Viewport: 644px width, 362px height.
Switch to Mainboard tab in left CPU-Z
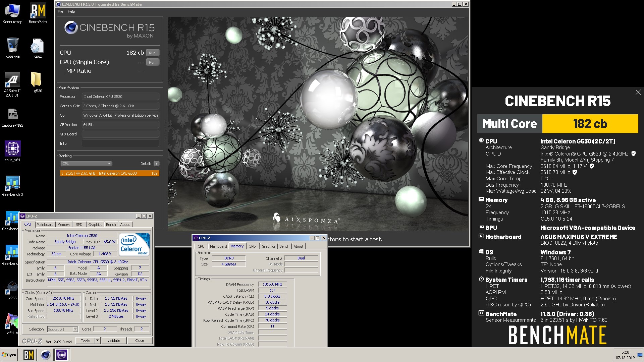45,225
